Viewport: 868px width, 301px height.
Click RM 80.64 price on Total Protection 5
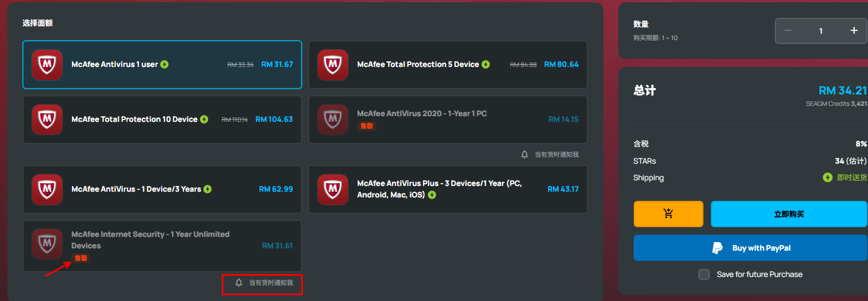tap(561, 65)
